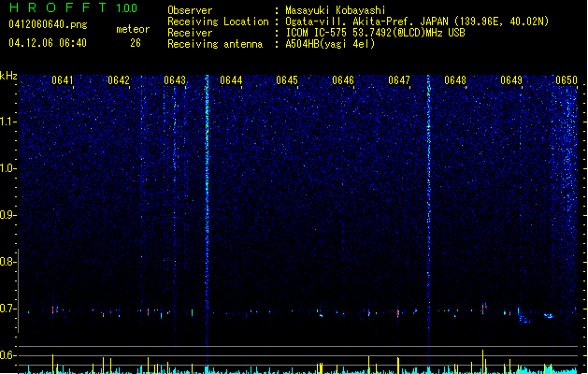Select the file name 0412060640.png
The width and height of the screenshot is (588, 374).
point(48,24)
